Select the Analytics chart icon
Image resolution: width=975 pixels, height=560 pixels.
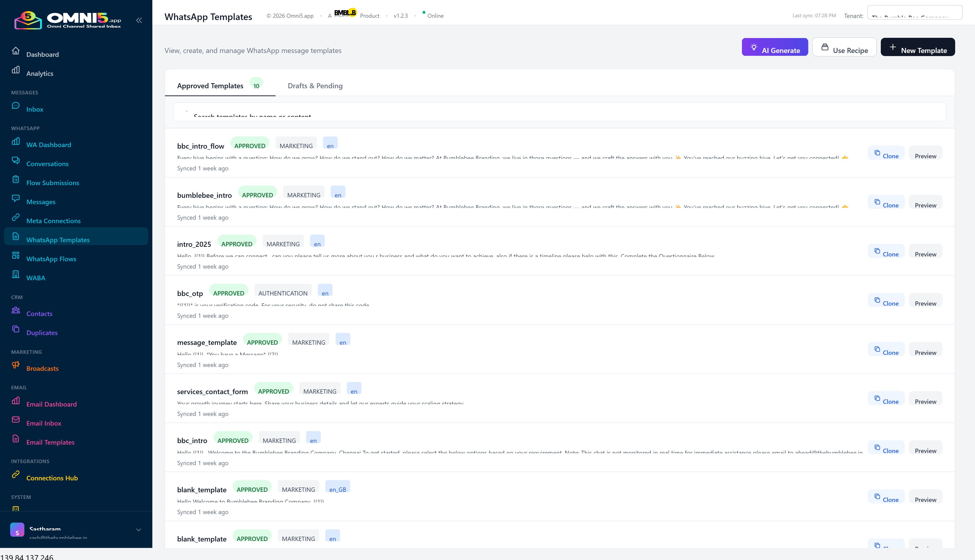[x=16, y=70]
